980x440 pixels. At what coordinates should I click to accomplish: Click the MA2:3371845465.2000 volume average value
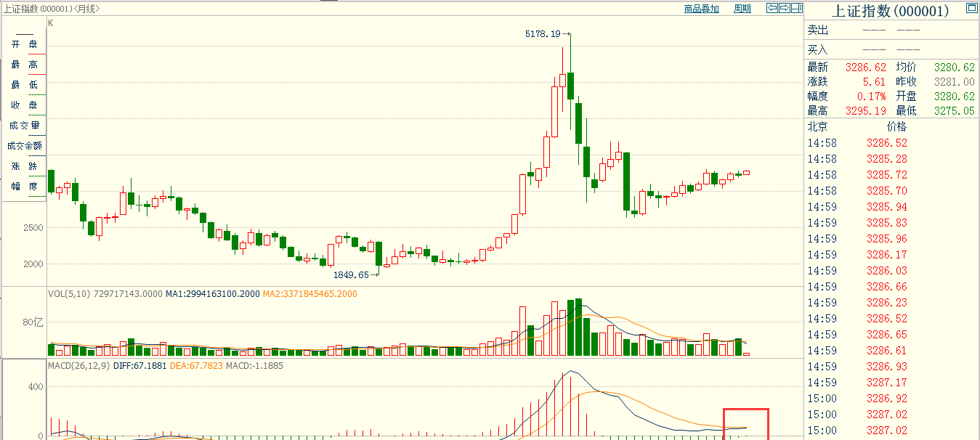click(309, 294)
